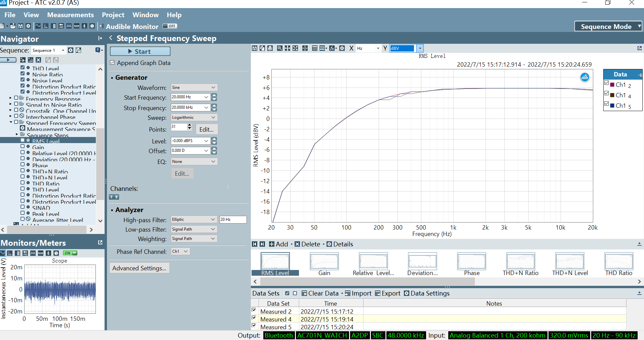
Task: Click the graph zoom magnifier icon
Action: (279, 48)
